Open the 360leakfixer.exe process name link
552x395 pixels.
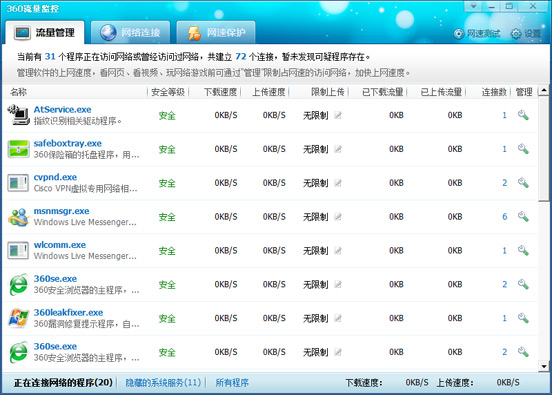[x=68, y=312]
